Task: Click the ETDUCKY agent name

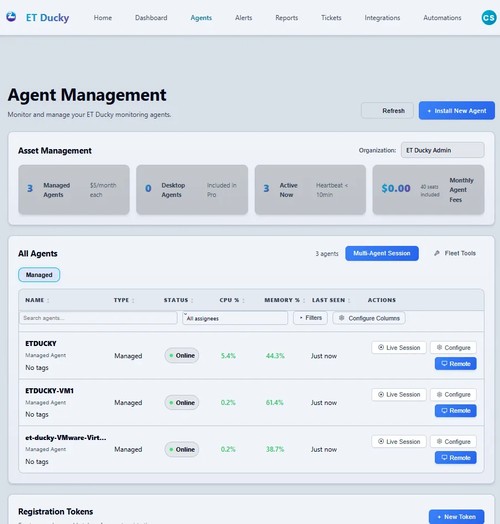Action: pyautogui.click(x=41, y=344)
